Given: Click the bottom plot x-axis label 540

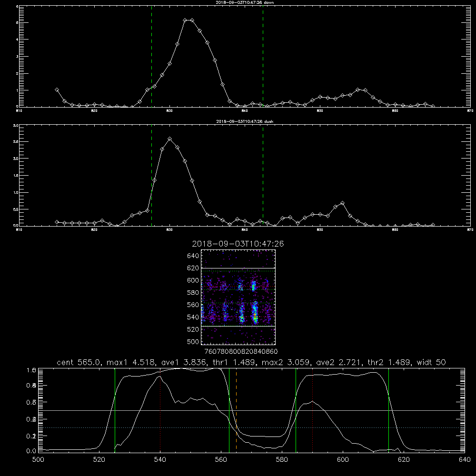Looking at the screenshot, I should point(160,460).
